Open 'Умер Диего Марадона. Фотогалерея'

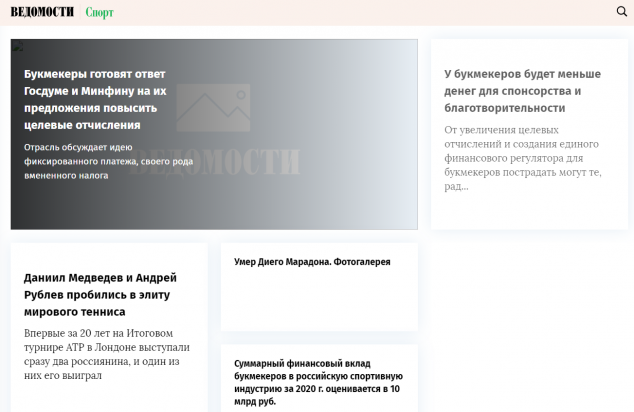point(312,262)
